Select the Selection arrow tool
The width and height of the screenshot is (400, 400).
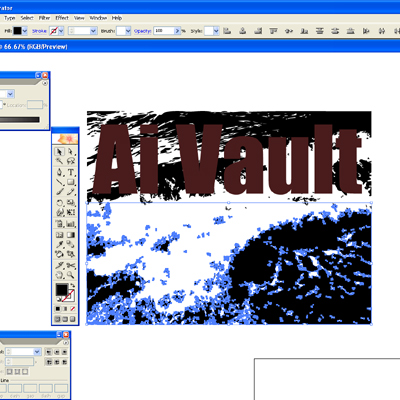tap(59, 152)
